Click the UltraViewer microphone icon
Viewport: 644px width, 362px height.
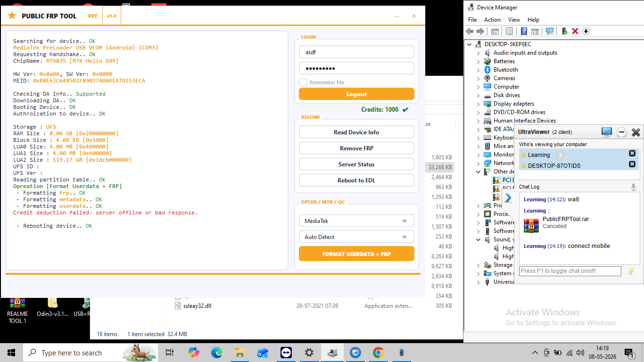tap(634, 187)
